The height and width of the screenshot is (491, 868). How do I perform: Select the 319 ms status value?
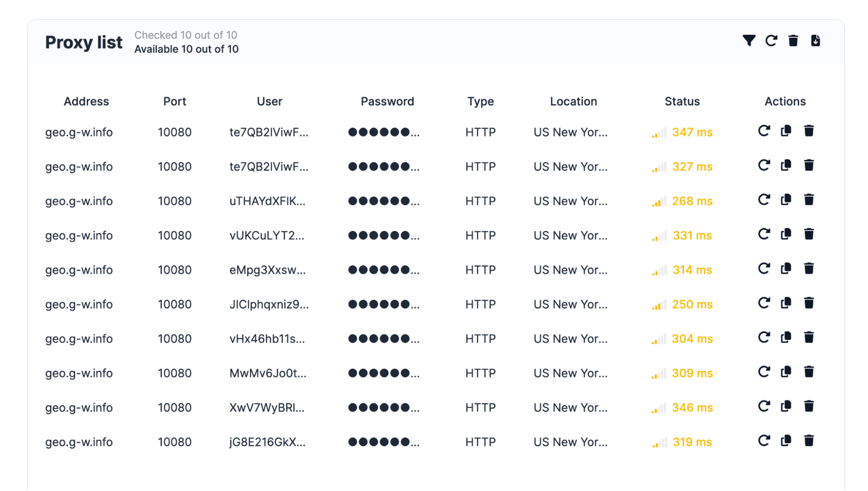(692, 442)
